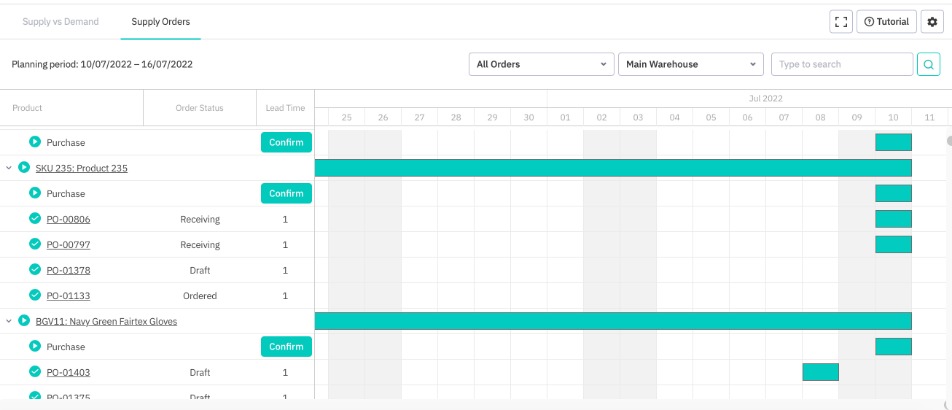Image resolution: width=952 pixels, height=410 pixels.
Task: Open the All Orders filter dropdown
Action: [541, 64]
